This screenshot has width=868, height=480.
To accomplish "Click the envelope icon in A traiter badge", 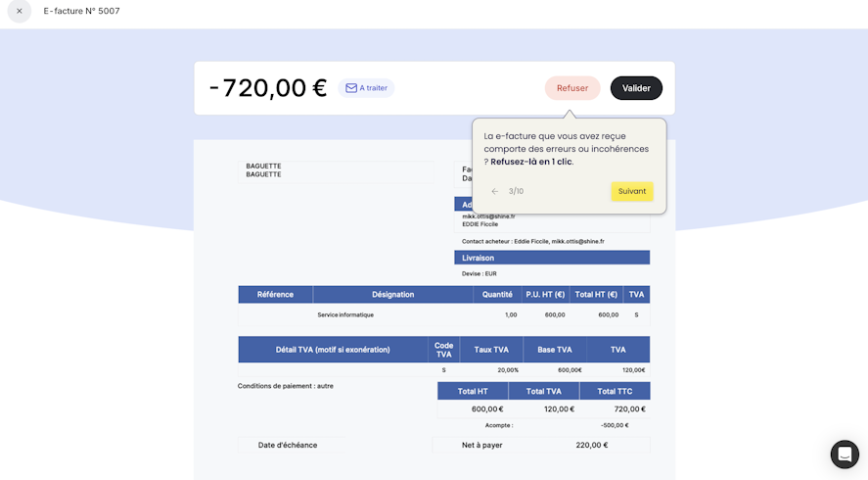I will pos(351,88).
